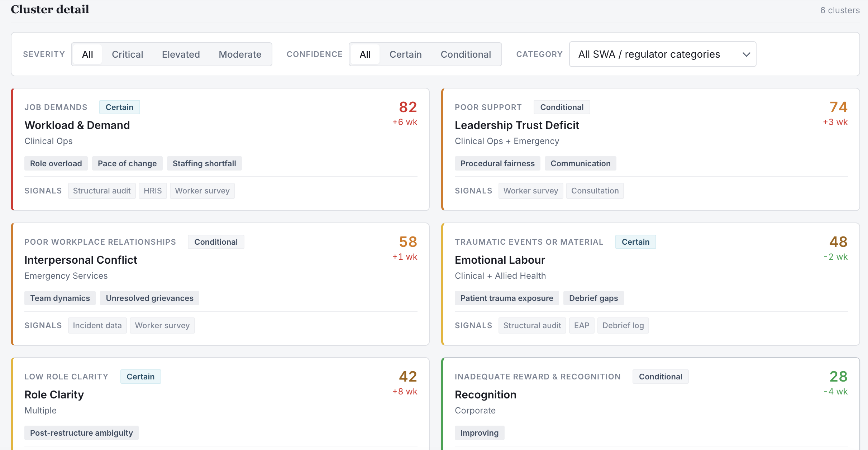Click the score 28 on Recognition

[x=839, y=377]
